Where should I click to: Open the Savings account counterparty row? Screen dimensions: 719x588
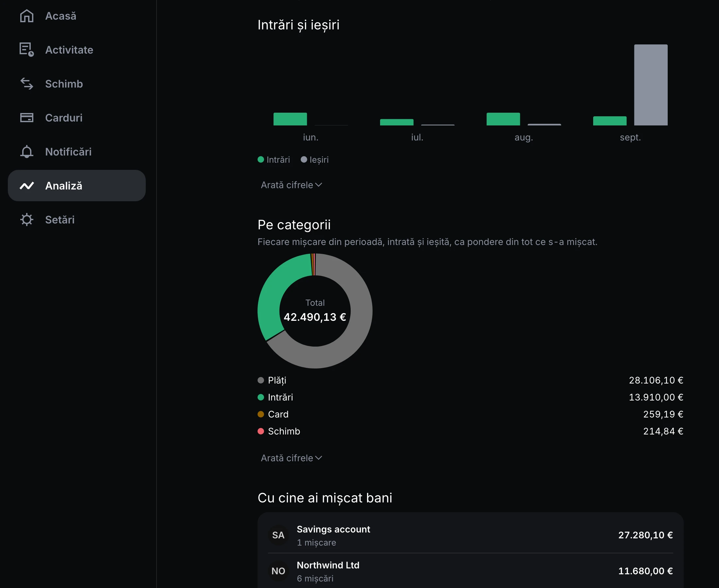click(x=470, y=535)
